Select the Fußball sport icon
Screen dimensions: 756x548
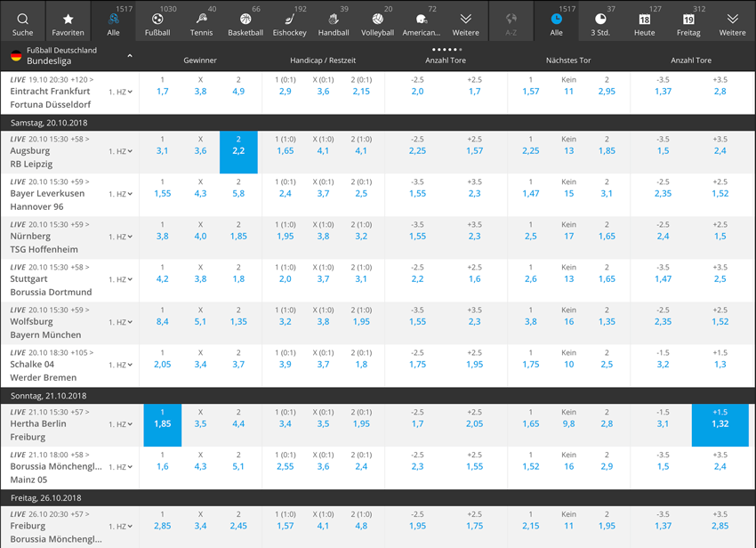point(157,20)
